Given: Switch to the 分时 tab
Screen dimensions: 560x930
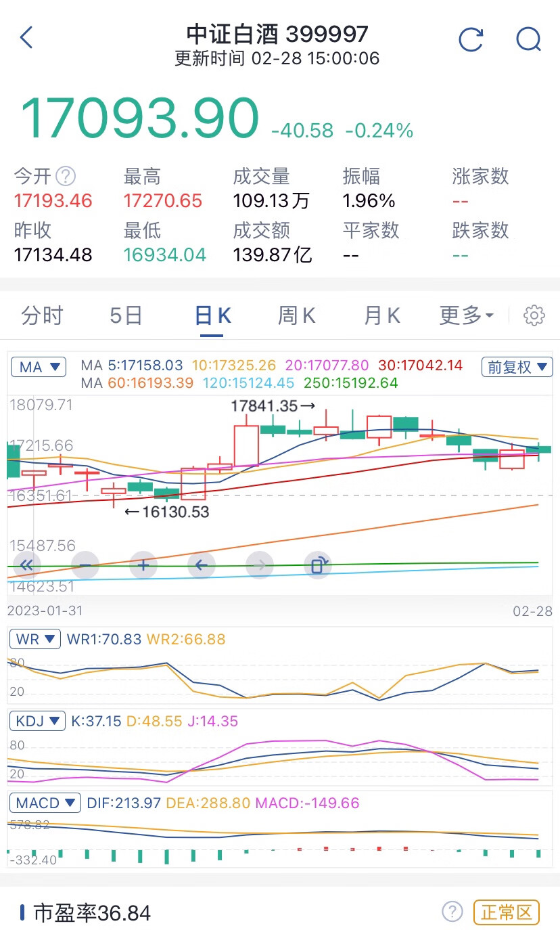Looking at the screenshot, I should [x=42, y=315].
